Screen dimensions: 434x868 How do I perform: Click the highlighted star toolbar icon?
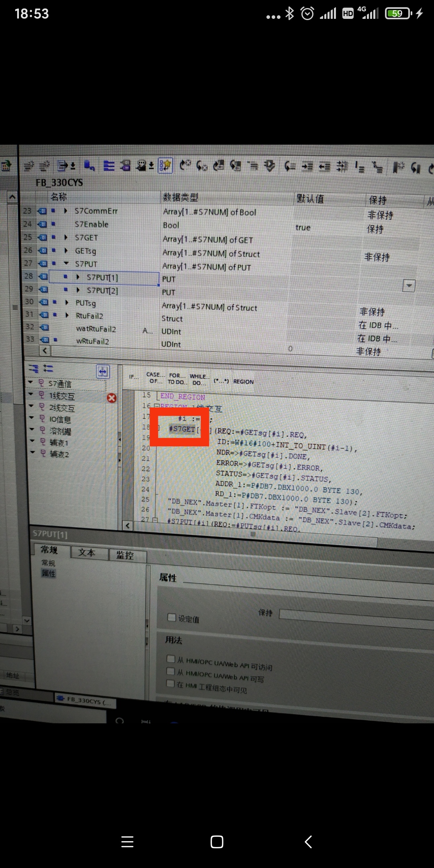point(165,165)
